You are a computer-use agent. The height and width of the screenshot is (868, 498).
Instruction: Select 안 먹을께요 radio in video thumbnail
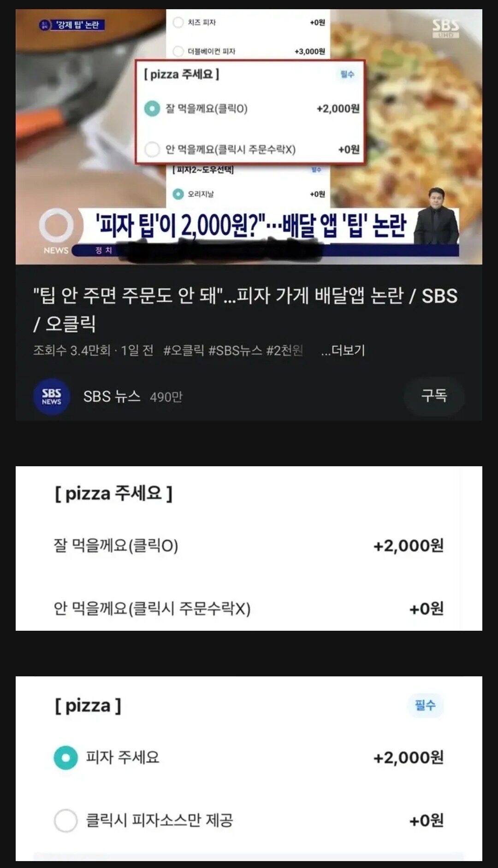click(152, 149)
